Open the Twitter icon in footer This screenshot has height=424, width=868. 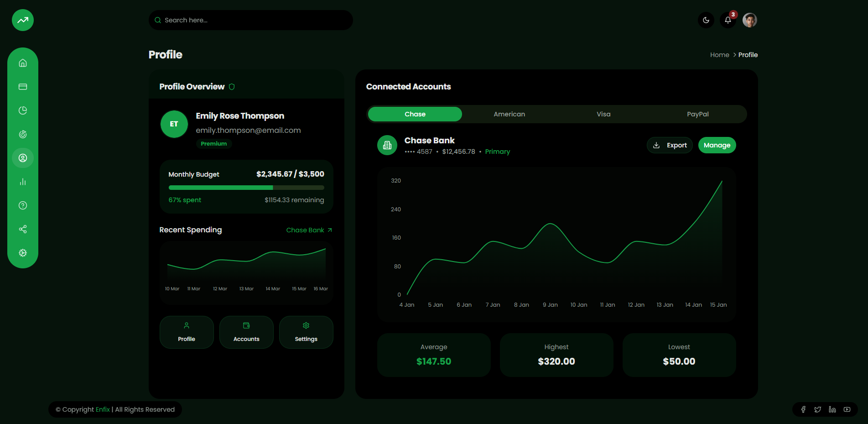pyautogui.click(x=818, y=409)
